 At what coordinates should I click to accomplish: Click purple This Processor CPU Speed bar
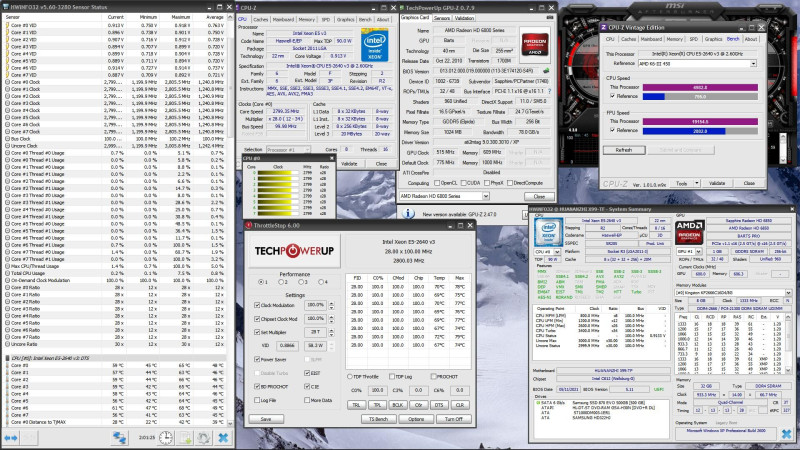tap(700, 87)
